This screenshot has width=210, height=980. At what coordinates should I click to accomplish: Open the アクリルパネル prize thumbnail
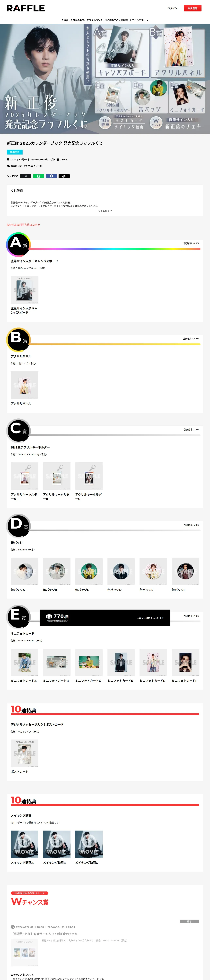[24, 385]
